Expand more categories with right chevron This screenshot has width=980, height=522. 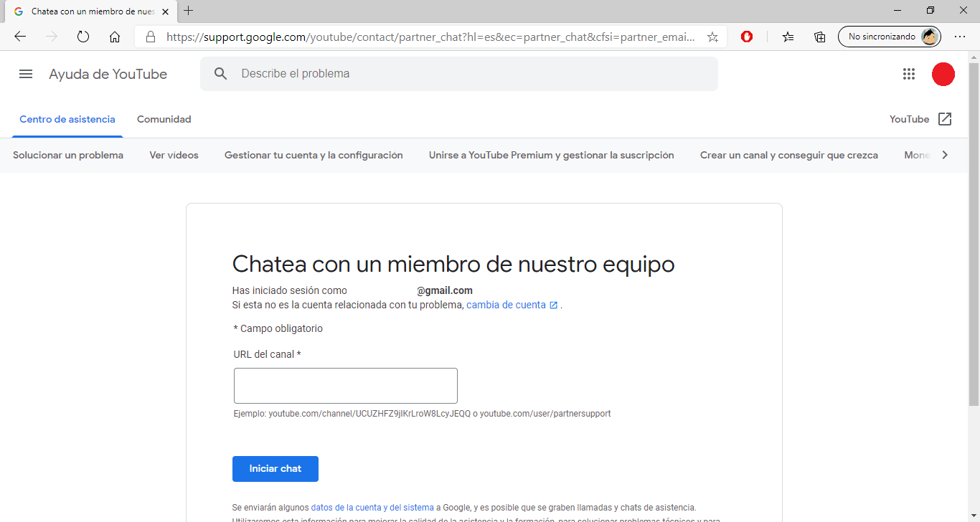(945, 155)
